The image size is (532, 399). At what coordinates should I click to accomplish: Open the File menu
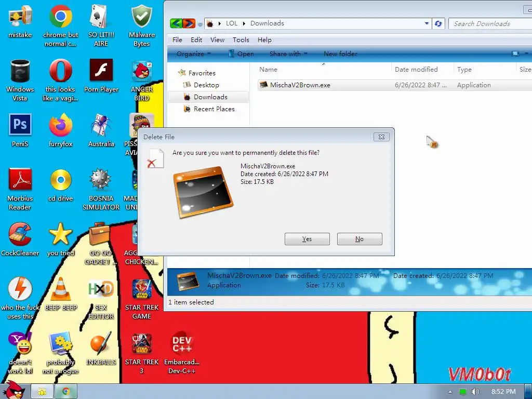click(x=177, y=39)
